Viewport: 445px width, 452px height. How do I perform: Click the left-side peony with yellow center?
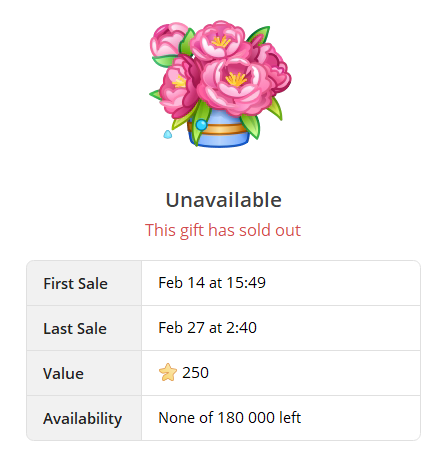click(179, 87)
